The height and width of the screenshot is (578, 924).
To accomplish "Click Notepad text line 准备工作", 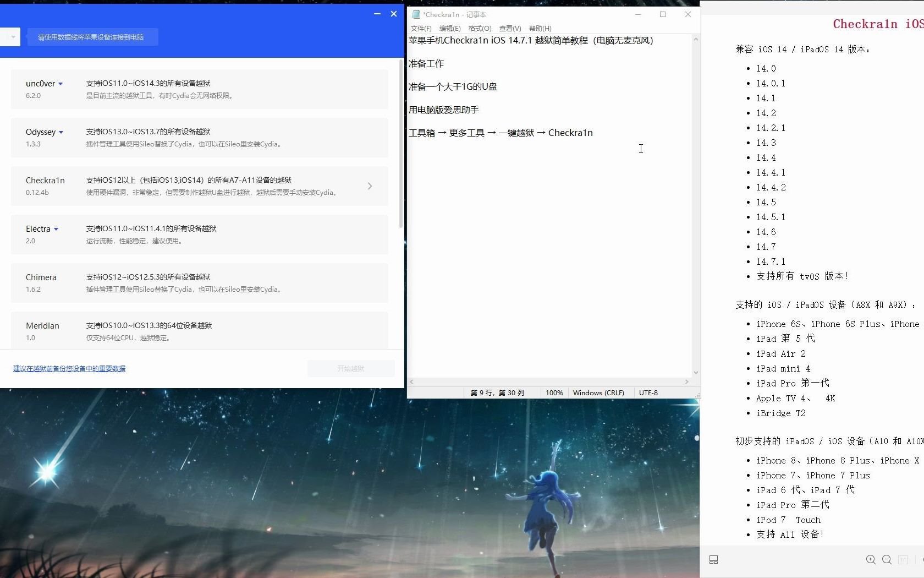I will (426, 64).
